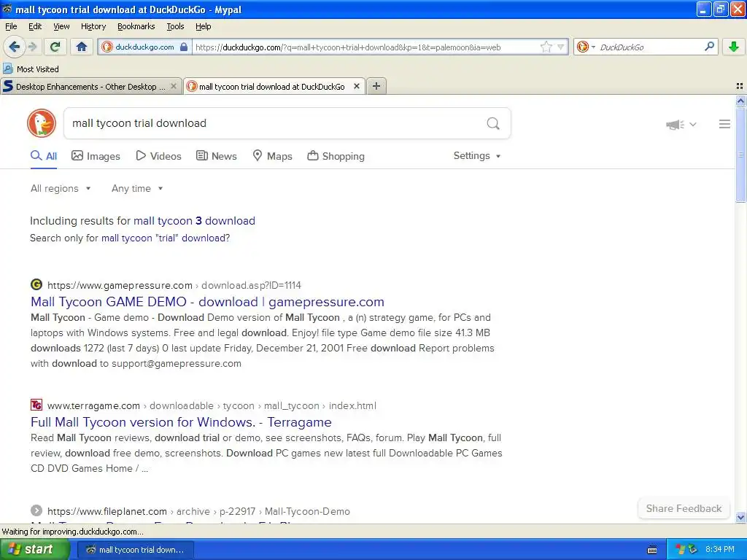Screen dimensions: 747x560
Task: Open DuckDuckGo hamburger side menu
Action: point(724,124)
